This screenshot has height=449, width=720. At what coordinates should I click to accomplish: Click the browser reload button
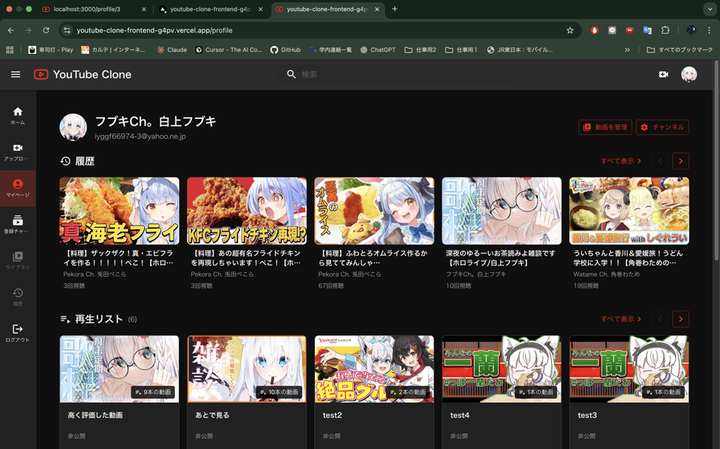[x=46, y=30]
